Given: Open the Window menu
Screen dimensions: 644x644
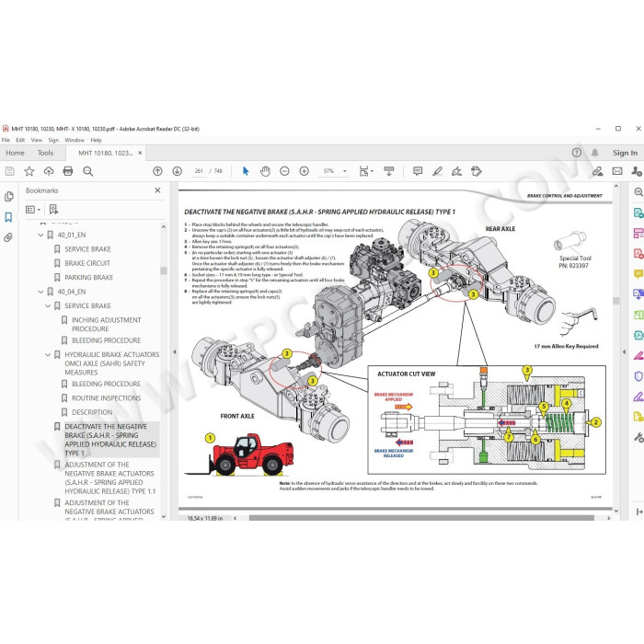Looking at the screenshot, I should 75,140.
